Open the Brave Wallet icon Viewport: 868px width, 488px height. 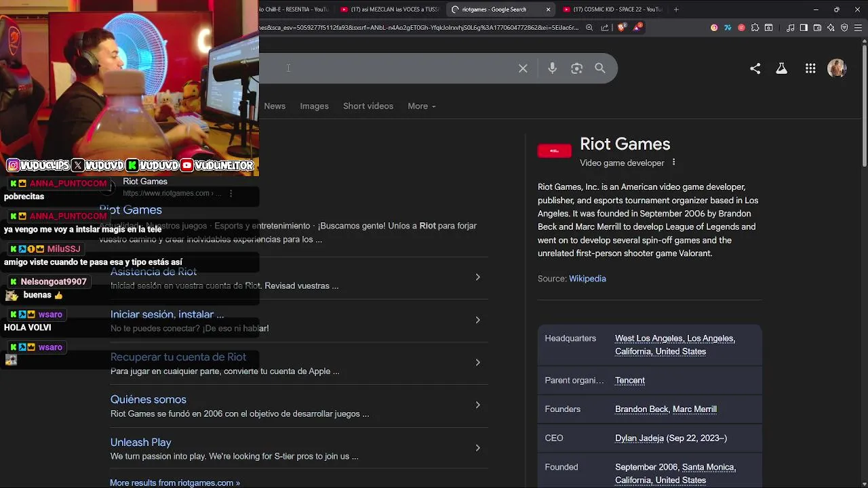817,28
